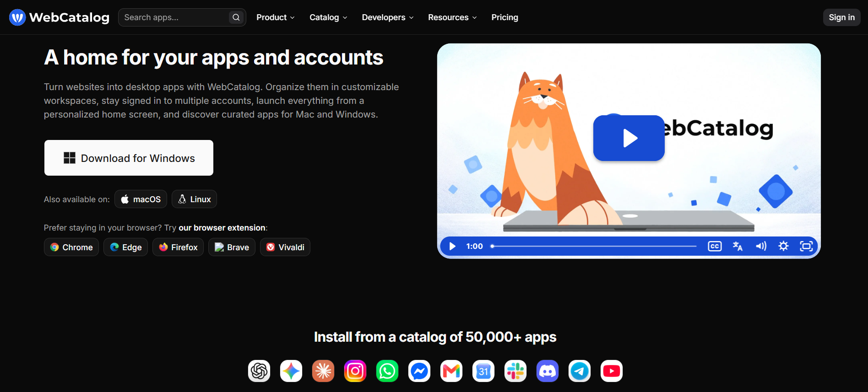Open the Google Calendar app icon
Screen dimensions: 868x392
(x=483, y=371)
